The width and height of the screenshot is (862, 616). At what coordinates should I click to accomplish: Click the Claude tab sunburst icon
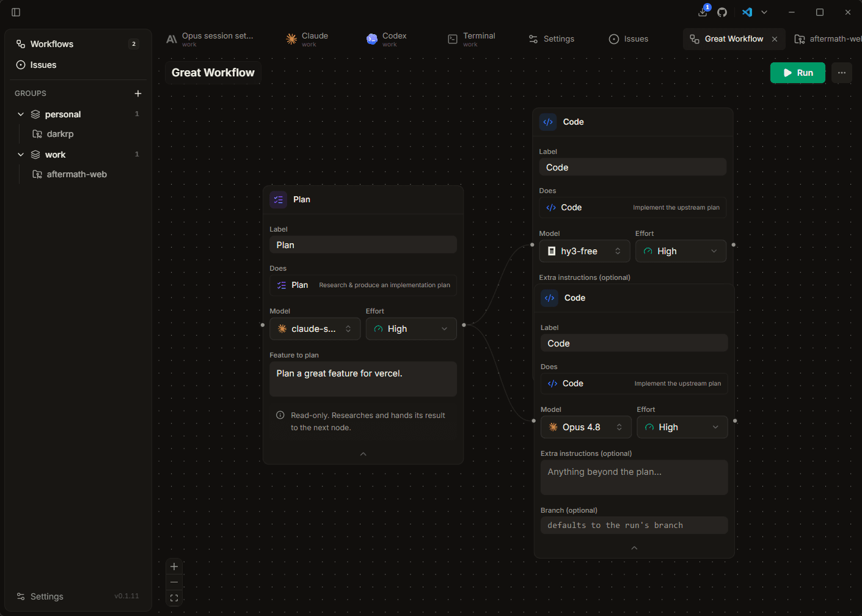tap(291, 39)
